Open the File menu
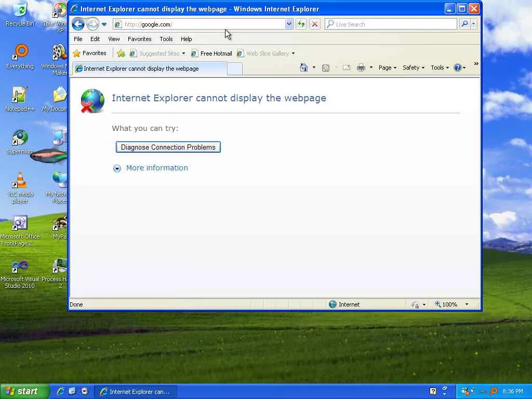Screen dimensions: 532x399 coord(78,39)
